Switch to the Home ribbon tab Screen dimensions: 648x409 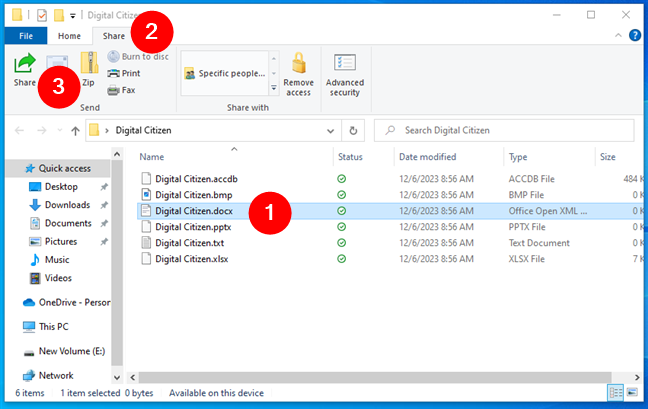69,36
